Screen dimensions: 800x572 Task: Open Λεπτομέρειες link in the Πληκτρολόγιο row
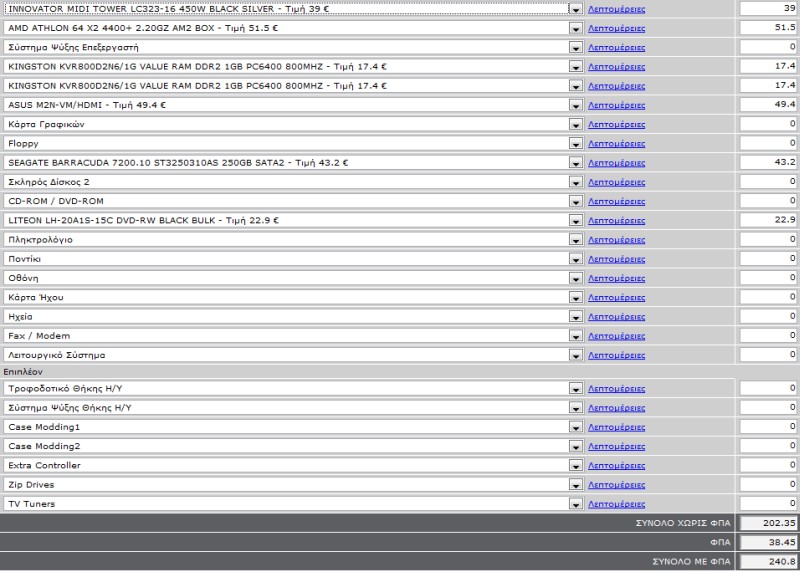[616, 240]
